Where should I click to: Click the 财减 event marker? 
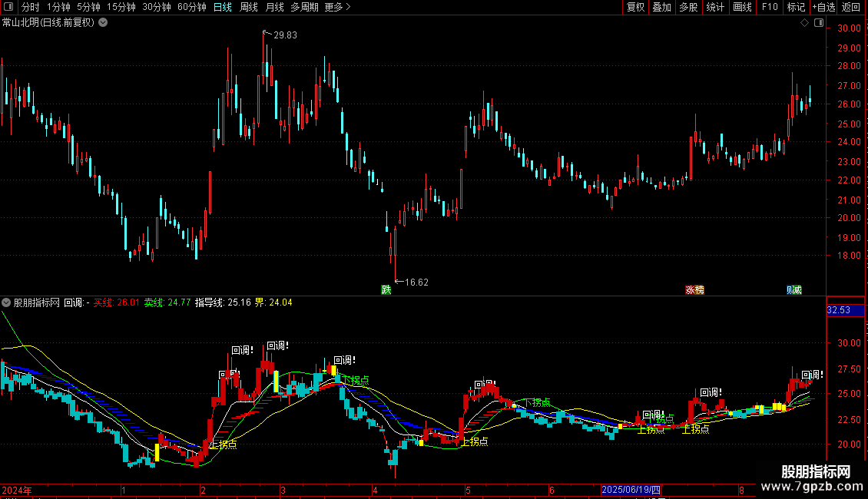click(794, 290)
